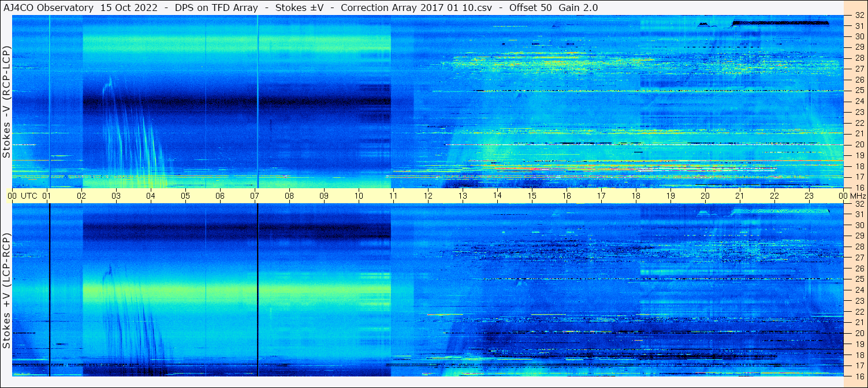Viewport: 868px width, 388px height.
Task: Select the 06 hour time marker
Action: click(220, 196)
